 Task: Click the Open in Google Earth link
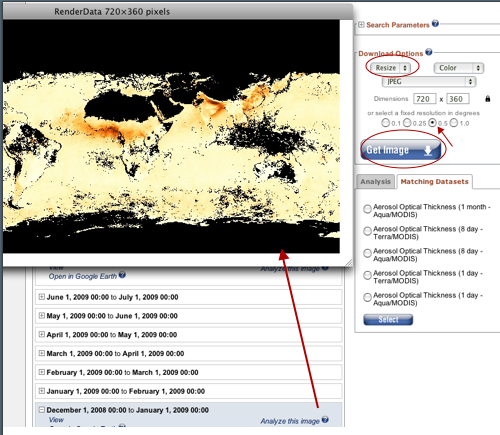(x=83, y=276)
